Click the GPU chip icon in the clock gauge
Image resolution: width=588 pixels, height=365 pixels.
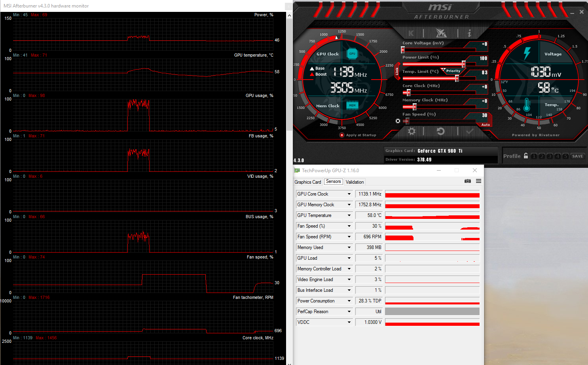(x=352, y=53)
